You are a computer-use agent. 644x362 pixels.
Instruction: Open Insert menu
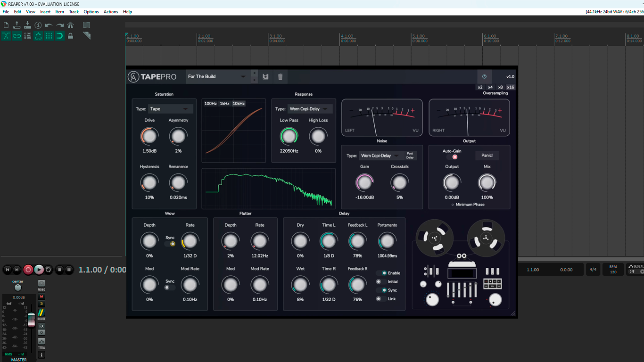tap(45, 12)
